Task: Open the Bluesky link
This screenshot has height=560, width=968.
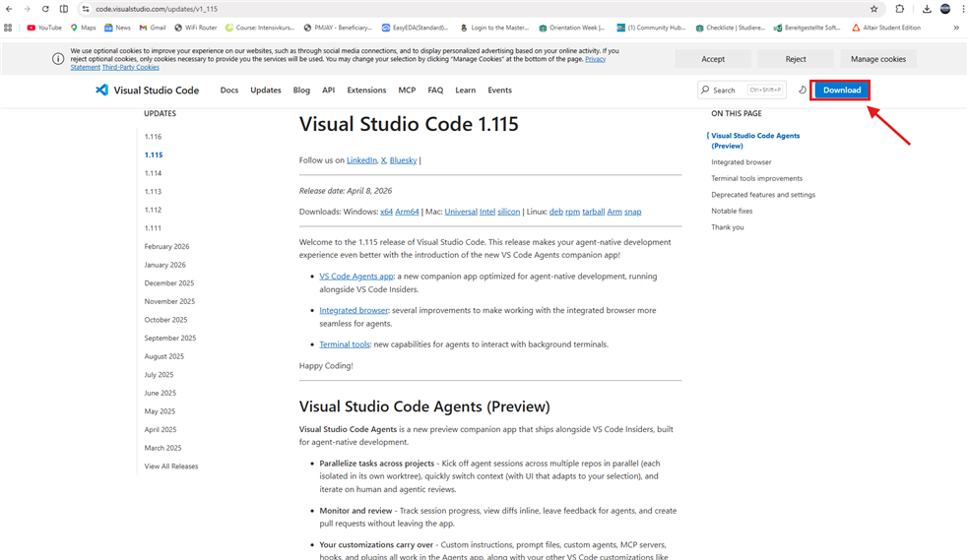Action: pyautogui.click(x=403, y=160)
